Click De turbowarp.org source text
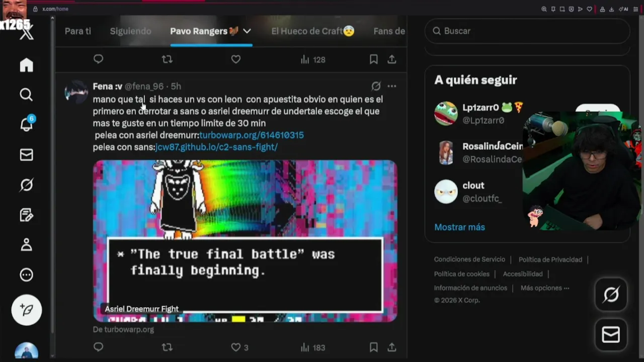 tap(123, 329)
